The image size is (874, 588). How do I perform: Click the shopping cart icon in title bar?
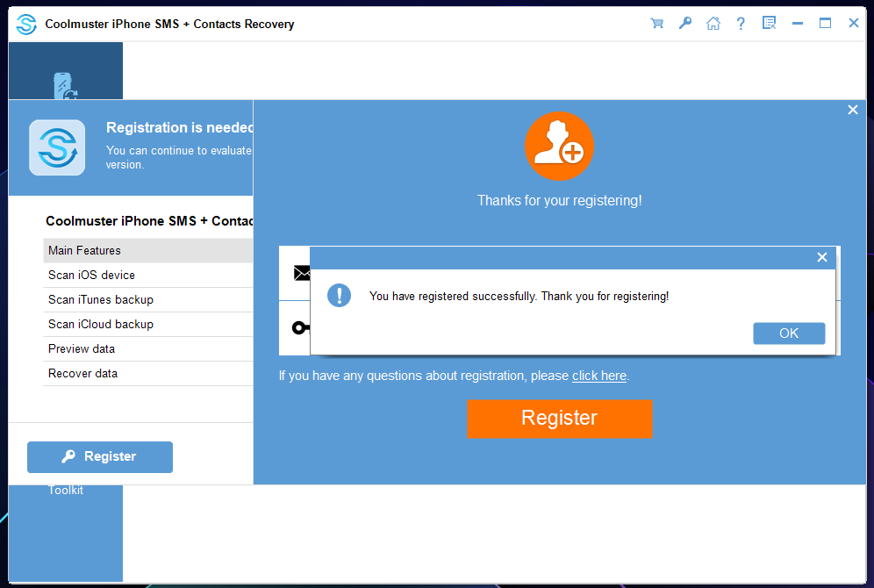click(656, 24)
